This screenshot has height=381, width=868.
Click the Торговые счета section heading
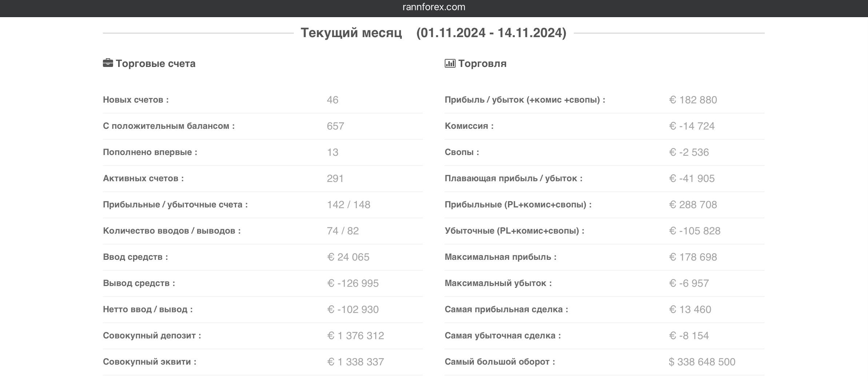pos(156,63)
